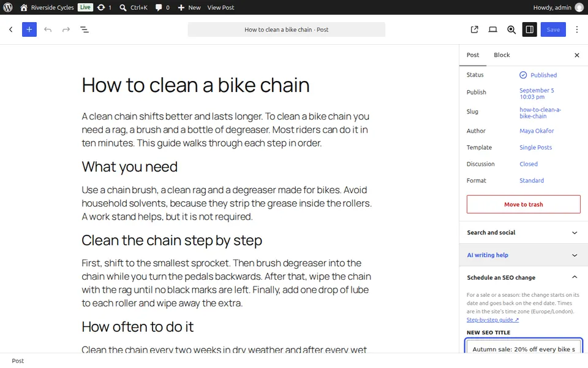This screenshot has width=588, height=368.
Task: Edit the how-to-clean-a-bike-chain slug
Action: point(540,113)
